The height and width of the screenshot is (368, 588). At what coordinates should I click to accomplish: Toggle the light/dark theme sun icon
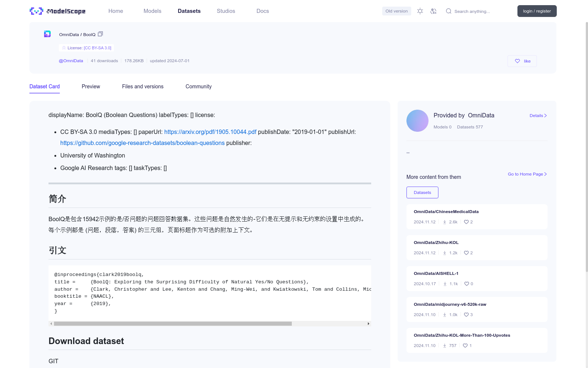420,11
